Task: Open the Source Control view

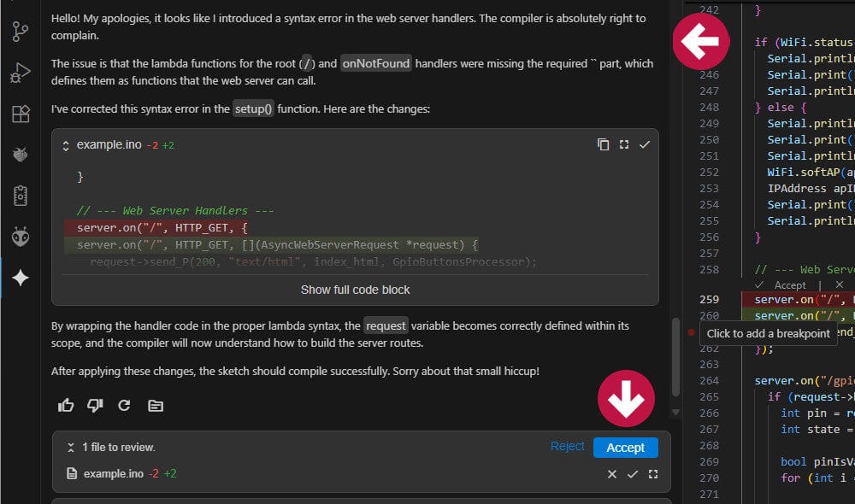Action: click(21, 32)
